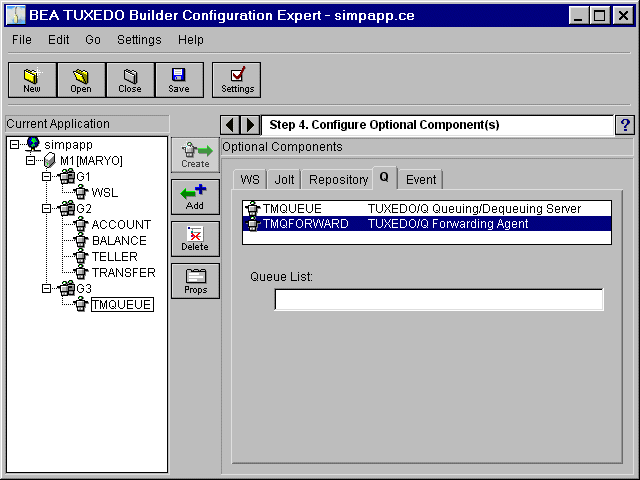Image resolution: width=640 pixels, height=480 pixels.
Task: Switch to the Repository tab
Action: tap(338, 180)
